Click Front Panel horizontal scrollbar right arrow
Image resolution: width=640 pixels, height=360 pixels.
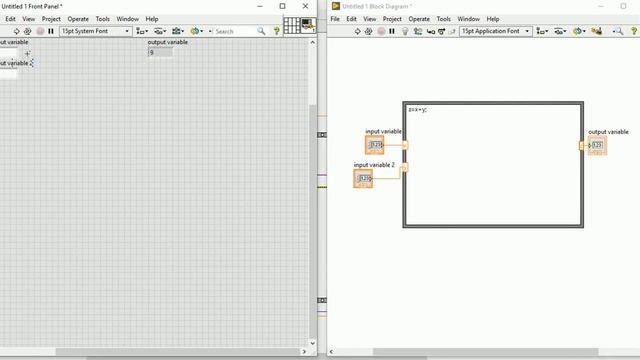304,351
